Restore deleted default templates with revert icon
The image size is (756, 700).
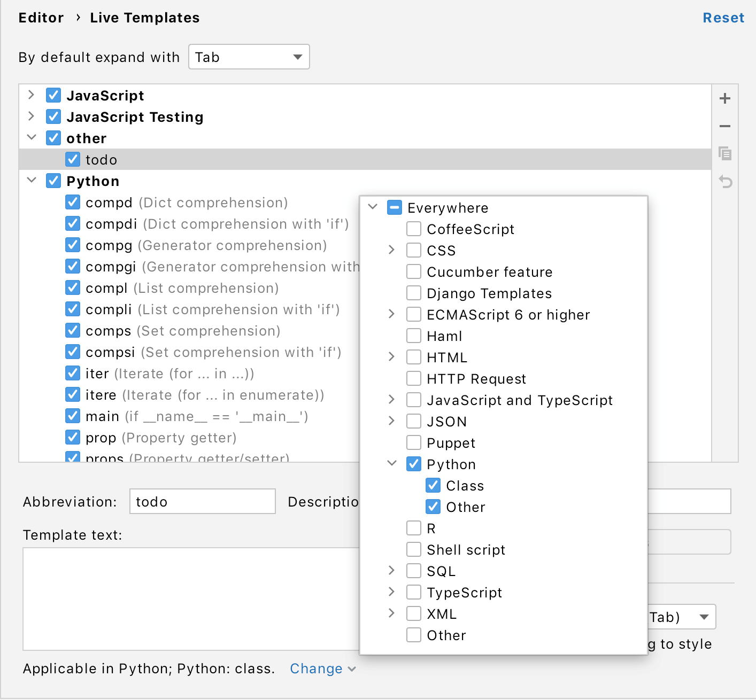(725, 182)
